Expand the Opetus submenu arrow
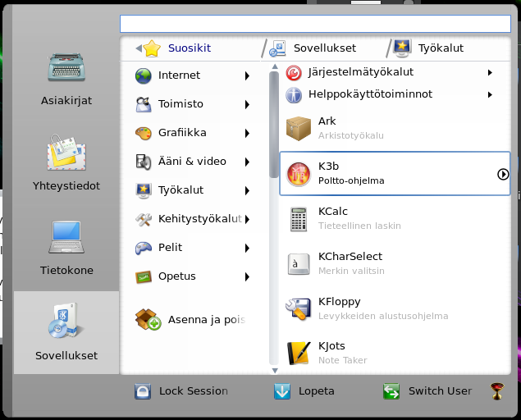521x420 pixels. click(x=247, y=276)
